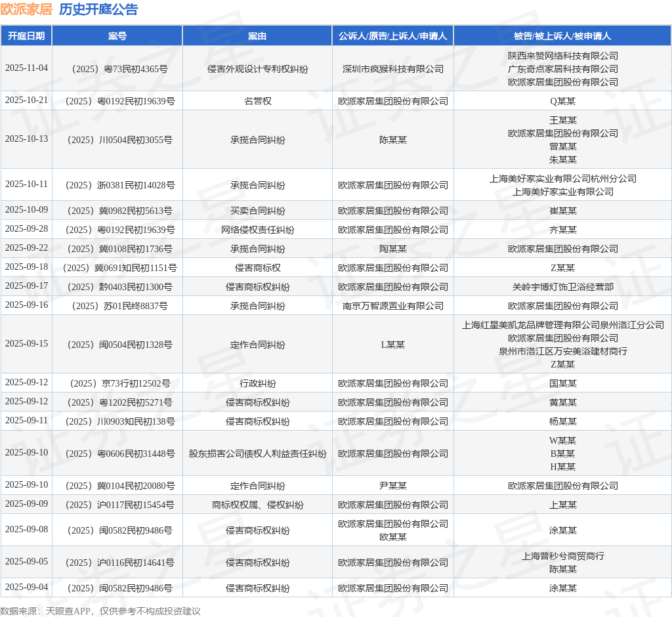Click plaintiff L某某
672x617 pixels.
click(x=393, y=345)
